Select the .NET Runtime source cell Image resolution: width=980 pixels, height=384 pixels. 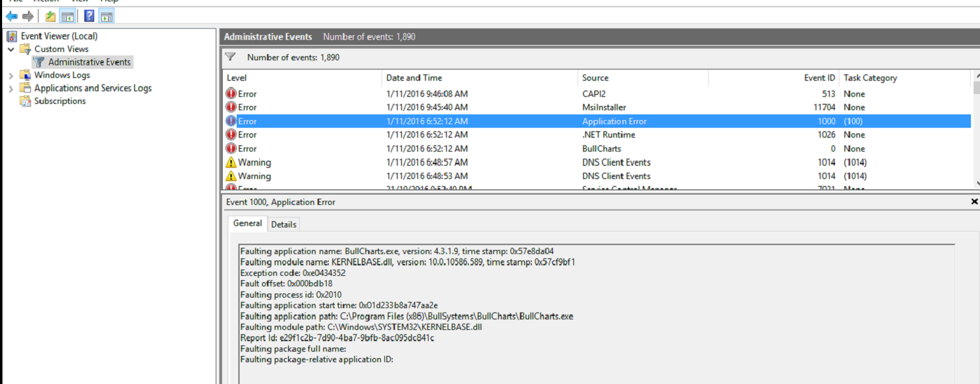coord(608,135)
